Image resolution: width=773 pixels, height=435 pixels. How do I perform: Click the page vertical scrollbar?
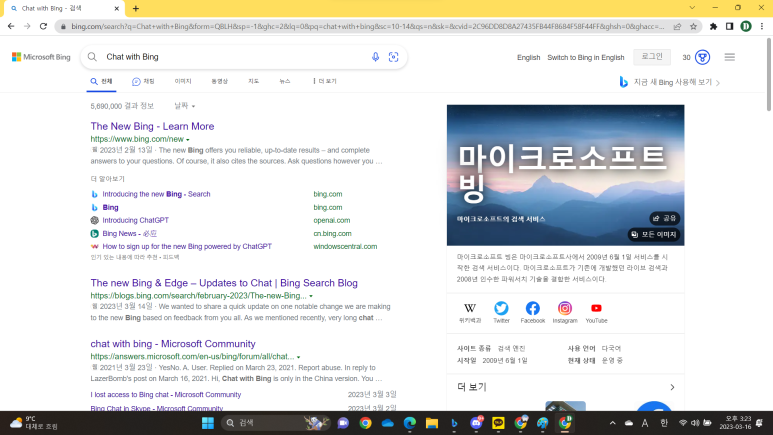coord(769,74)
